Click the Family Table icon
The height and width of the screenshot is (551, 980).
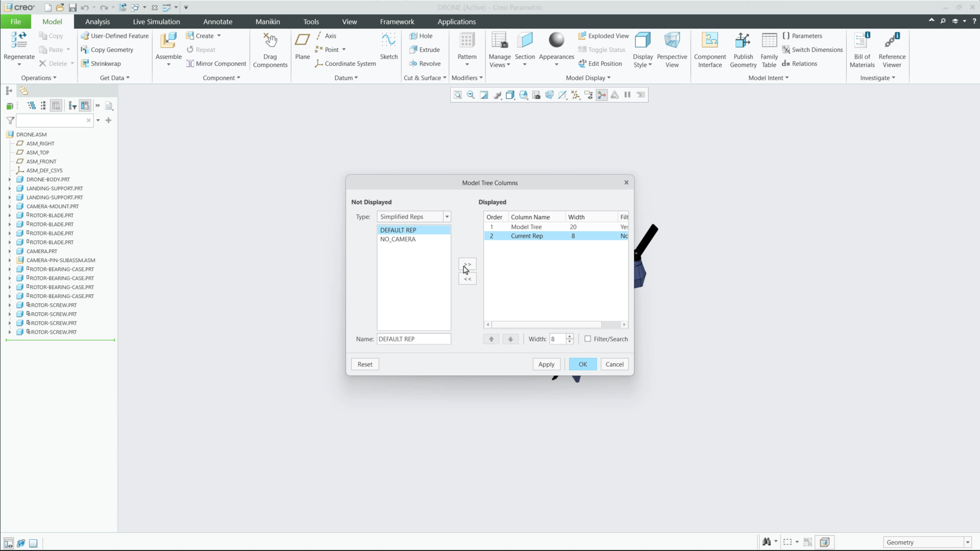[769, 41]
